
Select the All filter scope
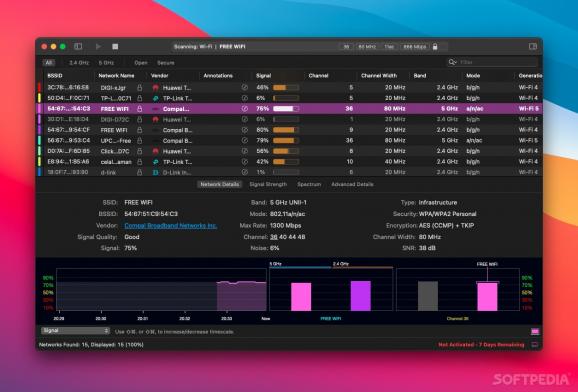[49, 63]
